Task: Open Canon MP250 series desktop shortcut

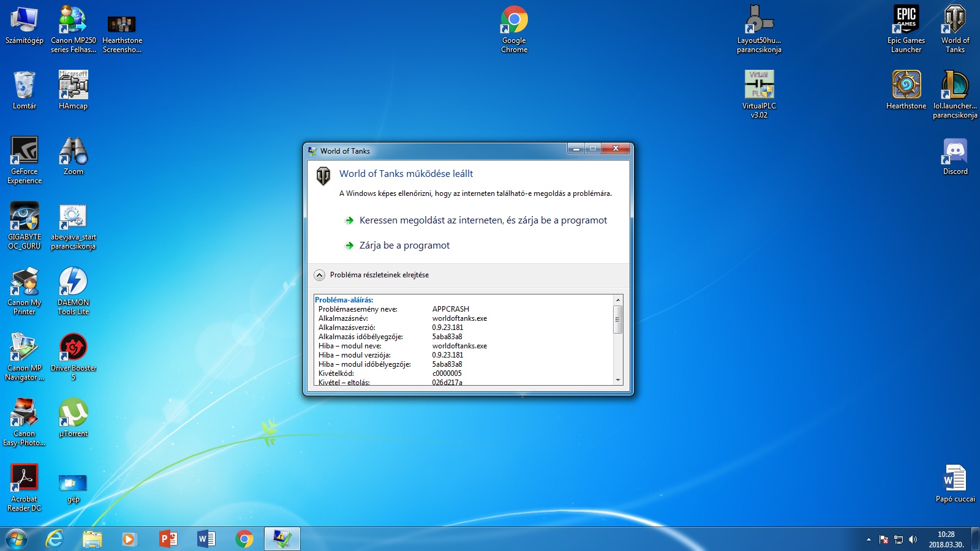Action: [73, 29]
